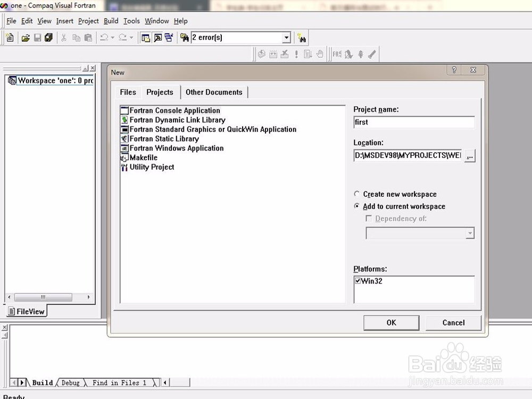
Task: Click the workspace icon beside Workspace 'one'
Action: point(12,80)
